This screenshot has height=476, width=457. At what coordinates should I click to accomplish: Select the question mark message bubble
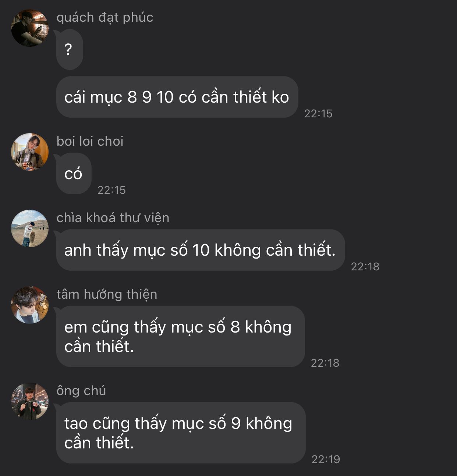click(x=70, y=50)
